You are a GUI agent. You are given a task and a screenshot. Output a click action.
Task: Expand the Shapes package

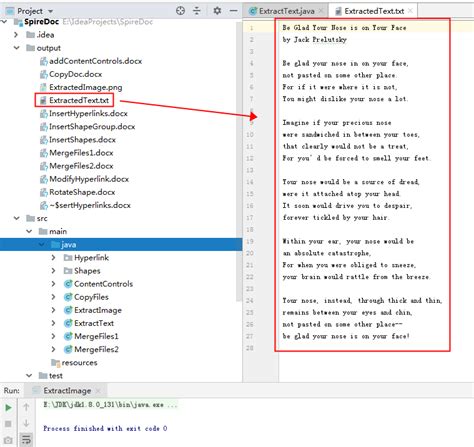coord(53,271)
